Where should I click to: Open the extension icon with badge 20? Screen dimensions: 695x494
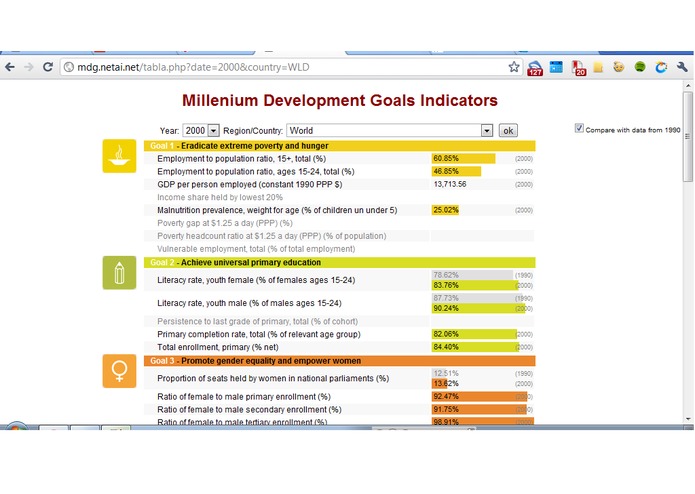578,68
